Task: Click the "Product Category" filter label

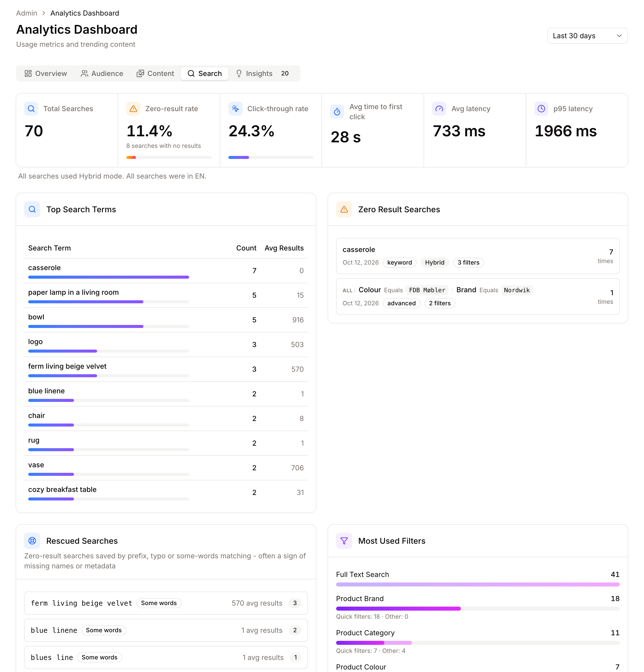Action: tap(365, 633)
